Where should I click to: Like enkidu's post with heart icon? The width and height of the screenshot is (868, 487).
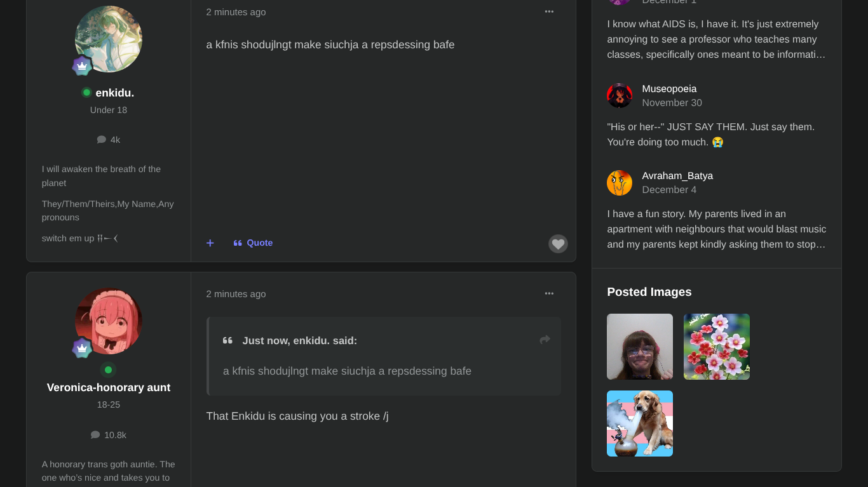tap(558, 244)
